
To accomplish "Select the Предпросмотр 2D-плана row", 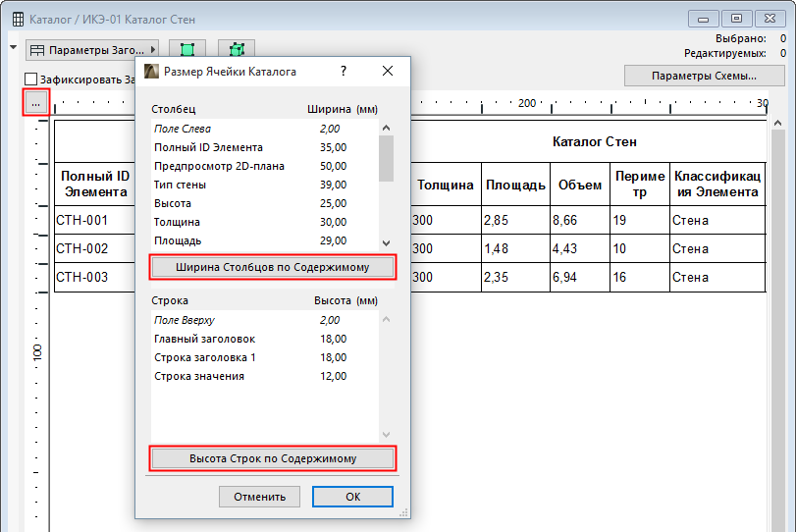I will point(264,166).
